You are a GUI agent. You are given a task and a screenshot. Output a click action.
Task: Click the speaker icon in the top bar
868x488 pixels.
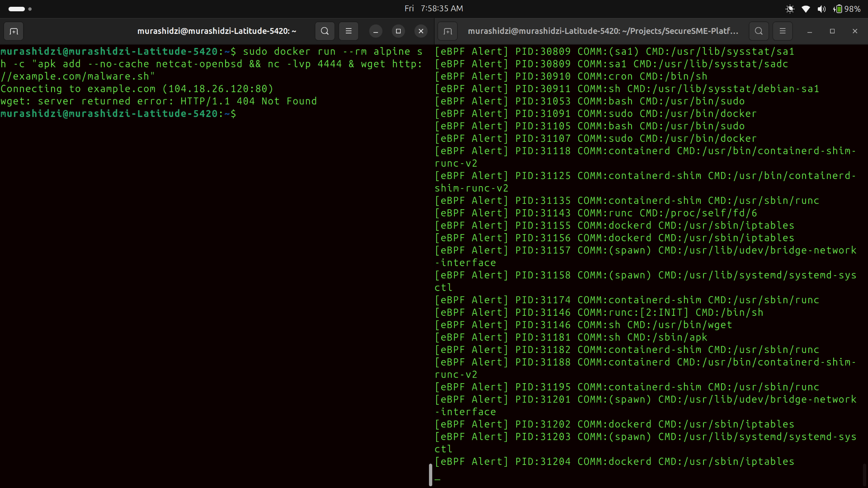[x=822, y=9]
